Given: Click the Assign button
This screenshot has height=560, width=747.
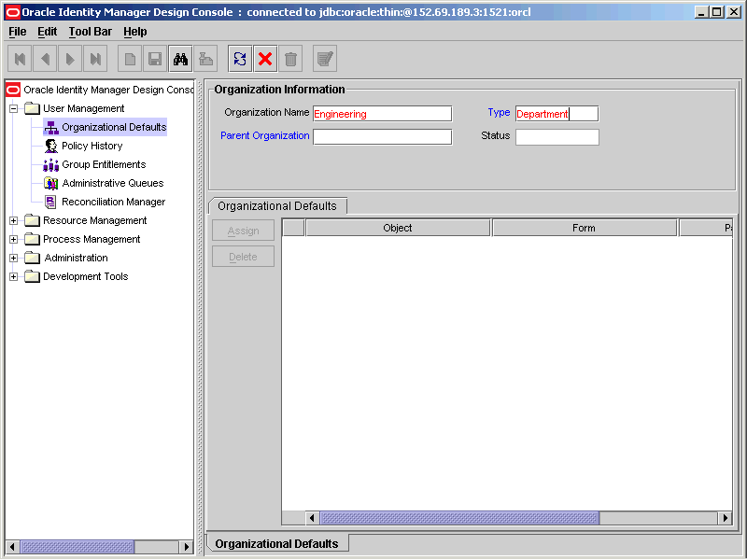Looking at the screenshot, I should point(243,231).
